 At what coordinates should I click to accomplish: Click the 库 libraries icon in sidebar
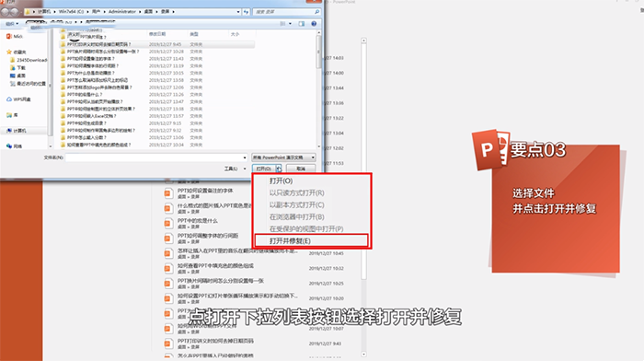(9, 115)
